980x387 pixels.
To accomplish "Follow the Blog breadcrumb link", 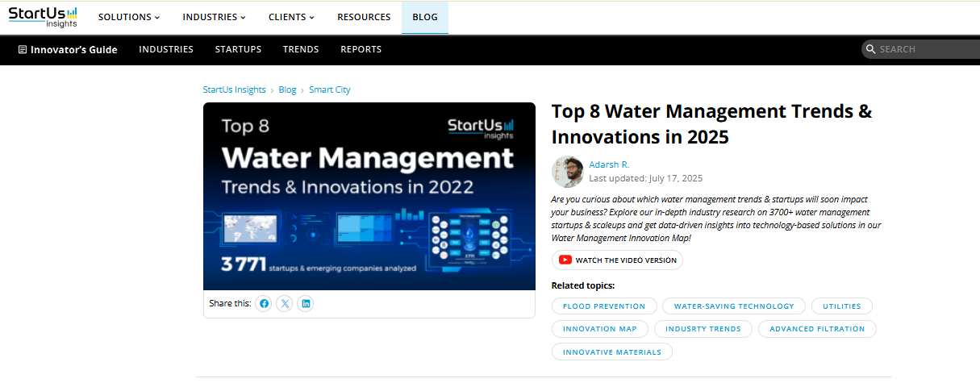I will pos(288,89).
